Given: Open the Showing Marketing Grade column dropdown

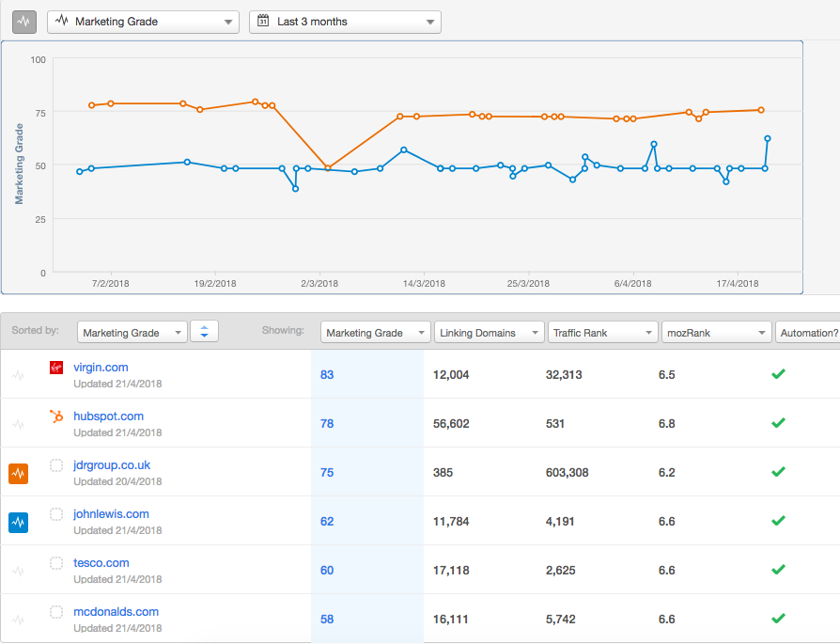Looking at the screenshot, I should (376, 332).
